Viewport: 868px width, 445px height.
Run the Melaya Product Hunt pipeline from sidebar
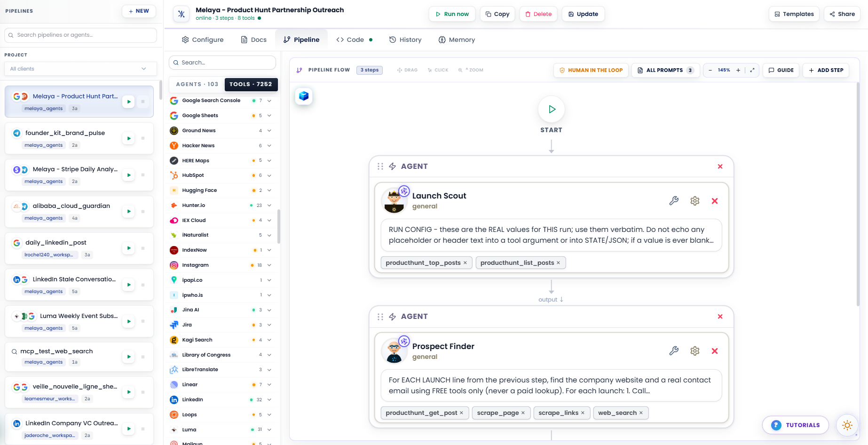128,102
